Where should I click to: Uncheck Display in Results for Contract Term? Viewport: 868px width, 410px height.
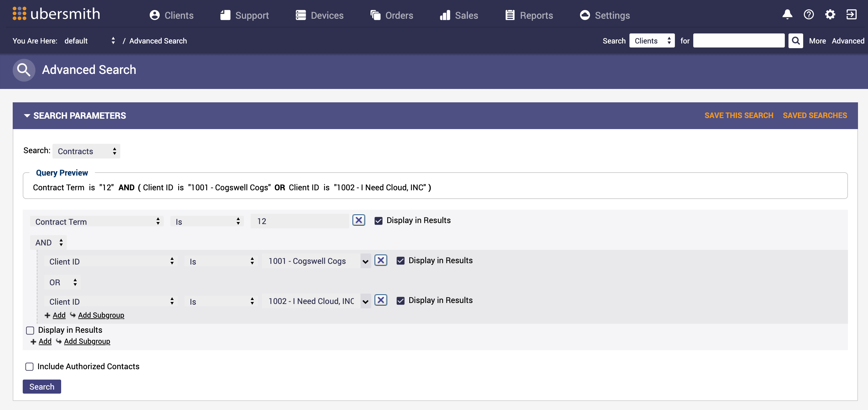[x=379, y=221]
